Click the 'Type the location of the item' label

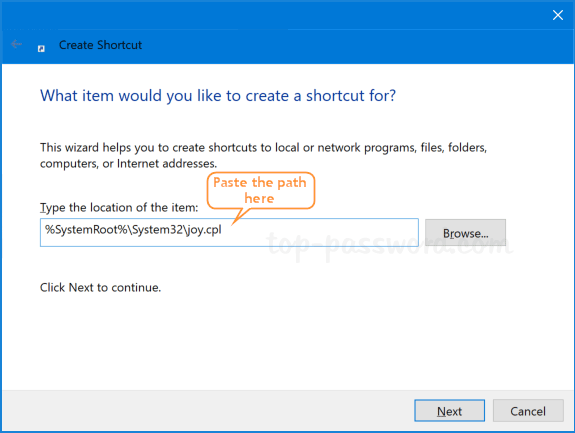(x=119, y=208)
